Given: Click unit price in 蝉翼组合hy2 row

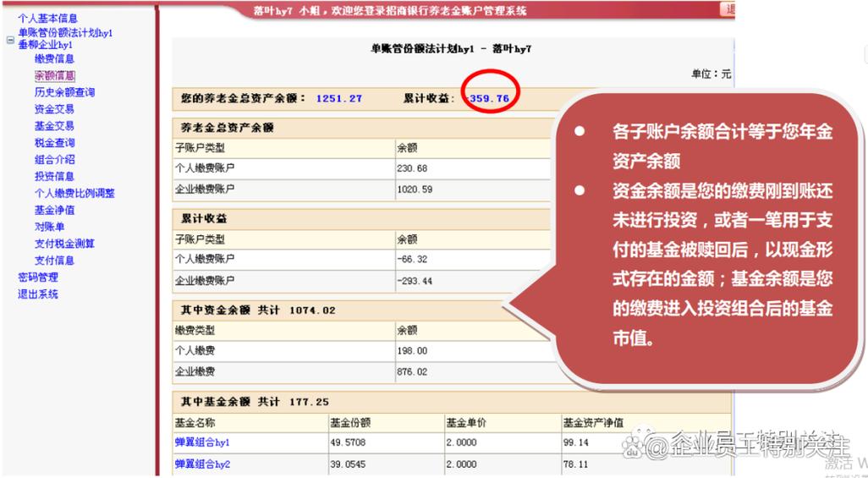Looking at the screenshot, I should coord(461,464).
